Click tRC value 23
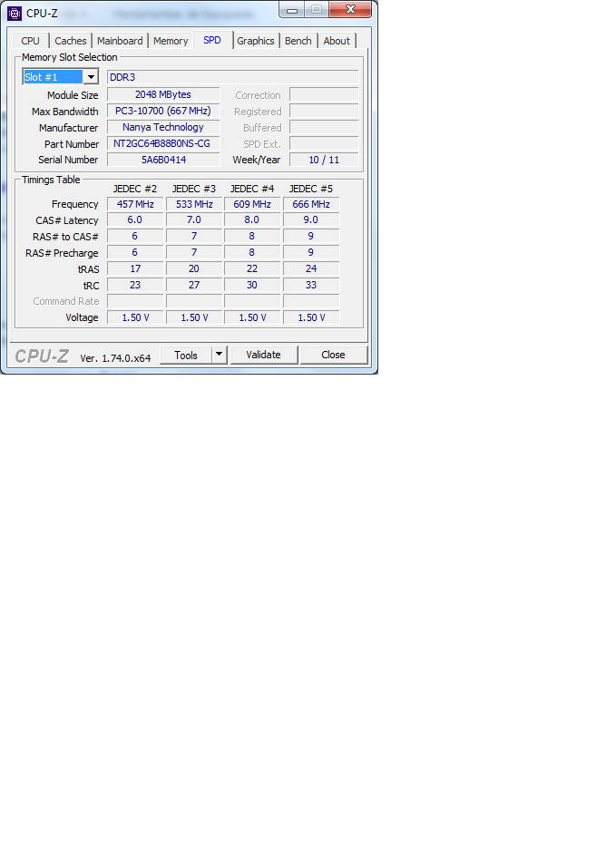Image resolution: width=616 pixels, height=848 pixels. pos(135,285)
